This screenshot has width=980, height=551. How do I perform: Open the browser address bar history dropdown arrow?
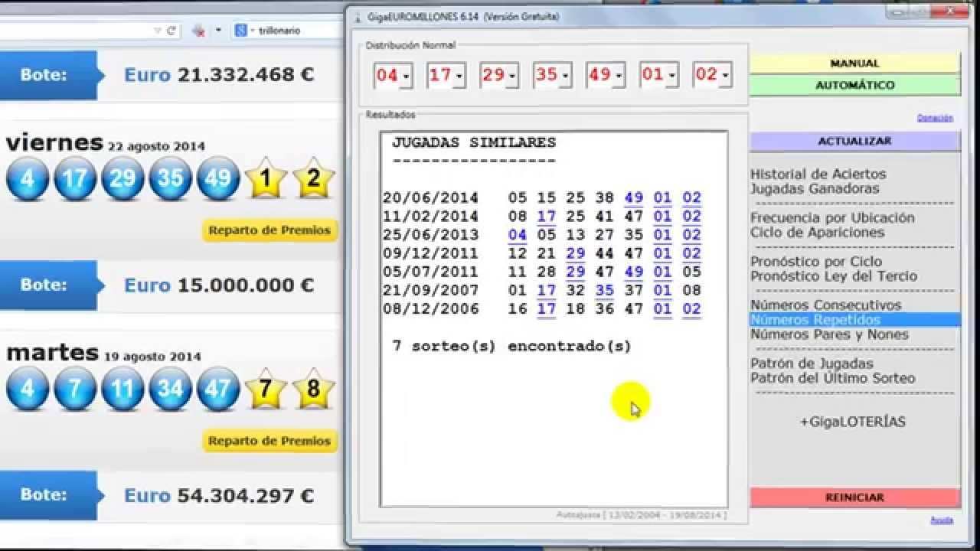[158, 31]
